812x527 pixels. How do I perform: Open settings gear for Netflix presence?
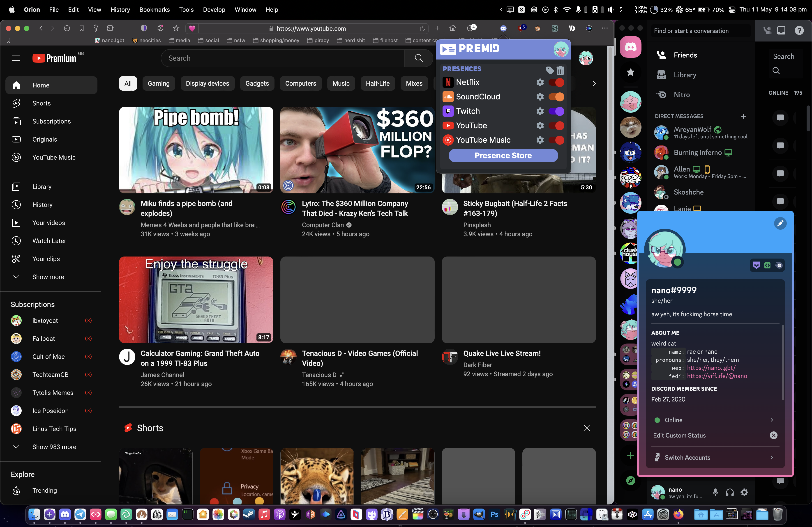pyautogui.click(x=540, y=82)
